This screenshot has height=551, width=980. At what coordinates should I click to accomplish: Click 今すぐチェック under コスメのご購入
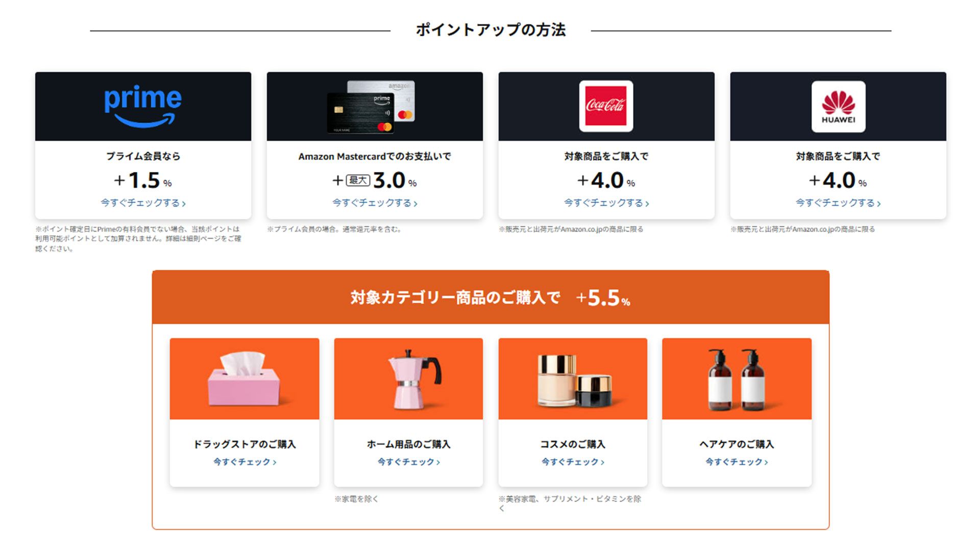point(573,462)
